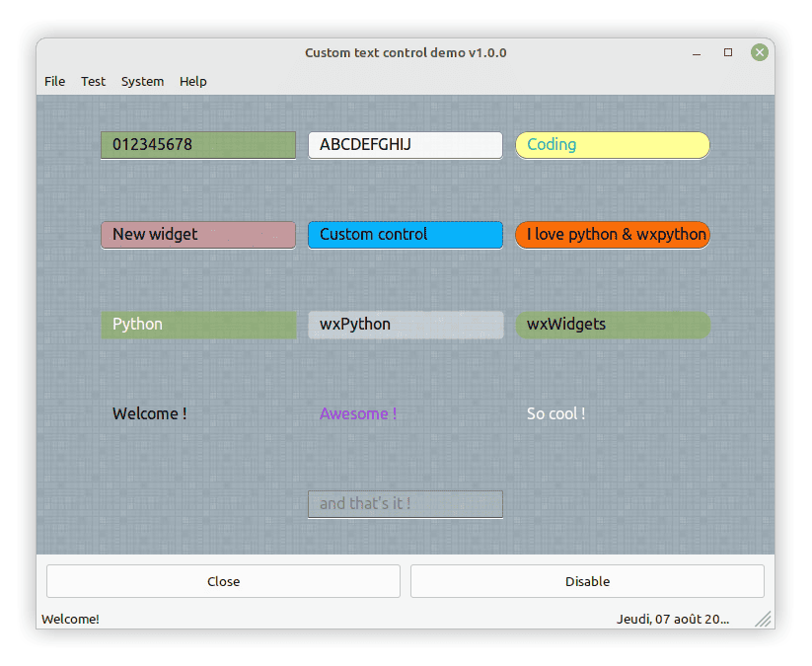Screen dimensions: 812x666
Task: Click the and that's it ! field
Action: point(405,504)
